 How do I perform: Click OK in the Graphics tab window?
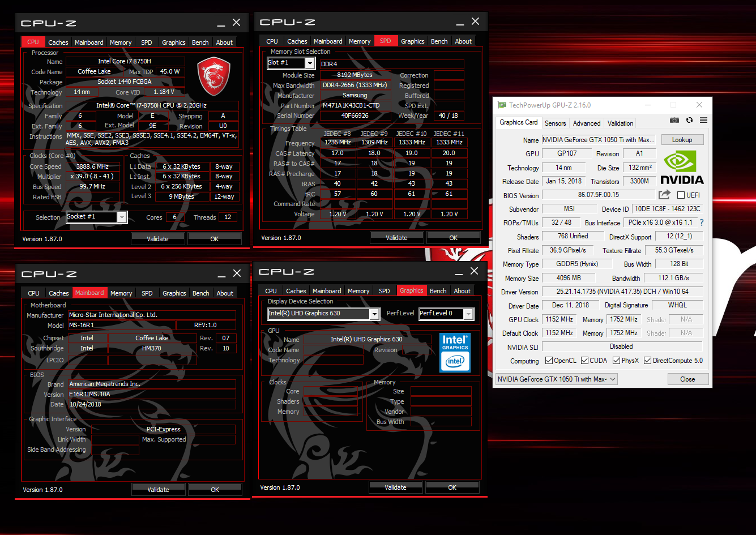pyautogui.click(x=452, y=487)
